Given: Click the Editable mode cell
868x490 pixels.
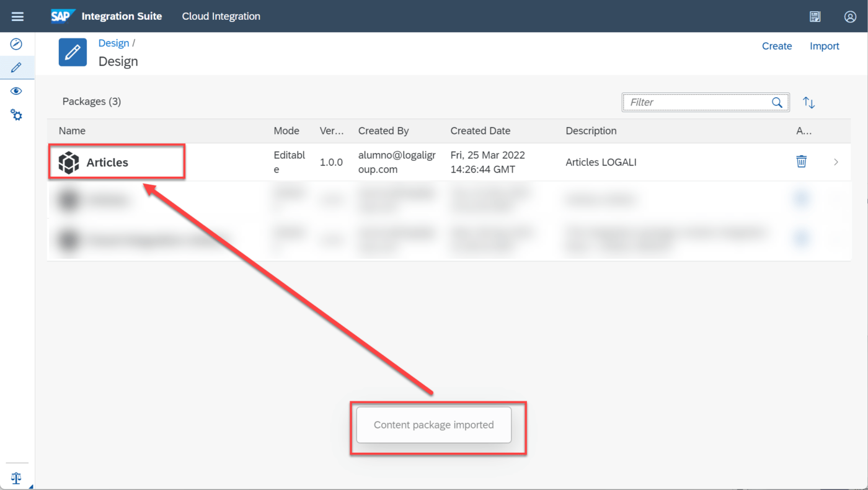Looking at the screenshot, I should [x=289, y=162].
